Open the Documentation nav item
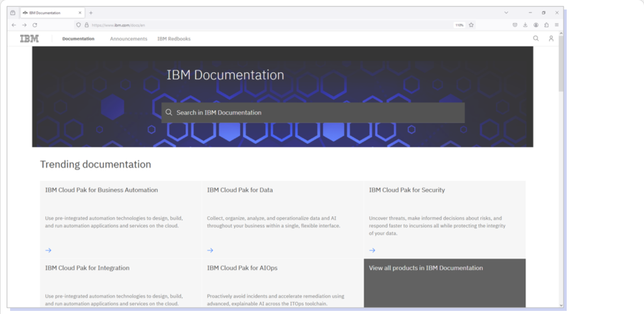This screenshot has height=314, width=644. point(79,39)
